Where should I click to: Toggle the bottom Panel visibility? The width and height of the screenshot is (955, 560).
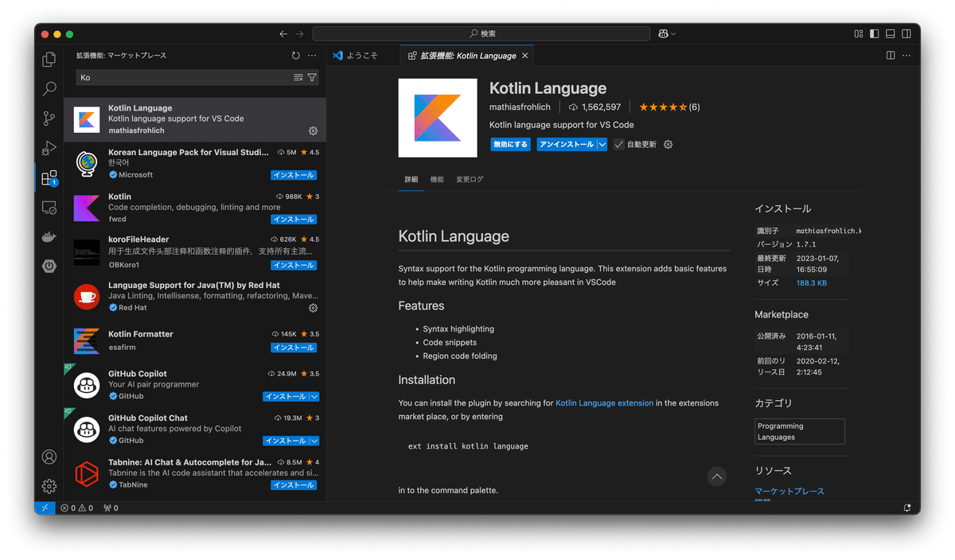pyautogui.click(x=891, y=33)
